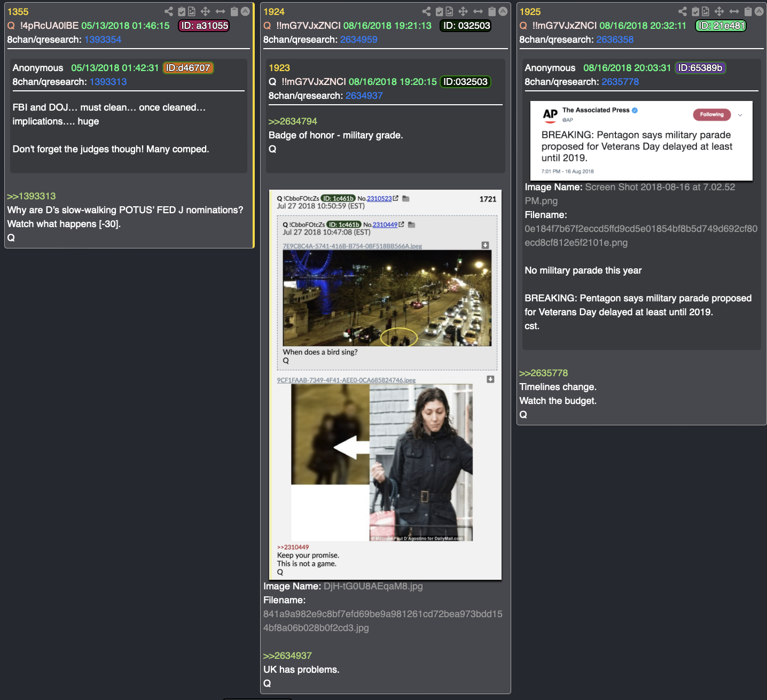The width and height of the screenshot is (767, 700).
Task: Follow reply reference >>2634794
Action: tap(293, 121)
